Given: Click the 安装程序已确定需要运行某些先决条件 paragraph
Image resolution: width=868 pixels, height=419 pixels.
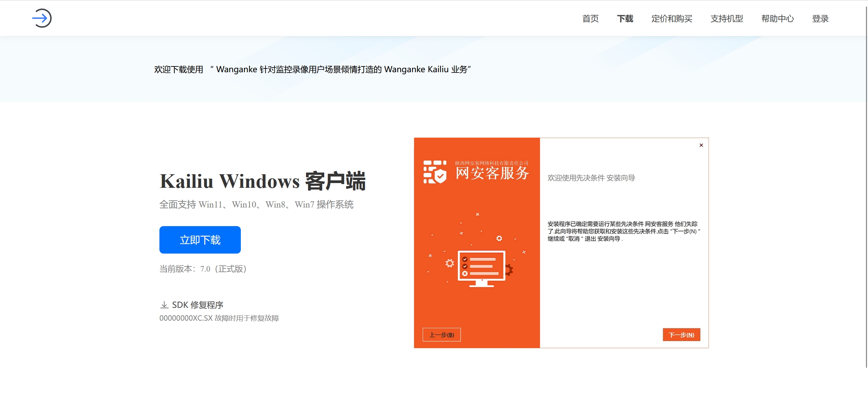Looking at the screenshot, I should pyautogui.click(x=623, y=231).
